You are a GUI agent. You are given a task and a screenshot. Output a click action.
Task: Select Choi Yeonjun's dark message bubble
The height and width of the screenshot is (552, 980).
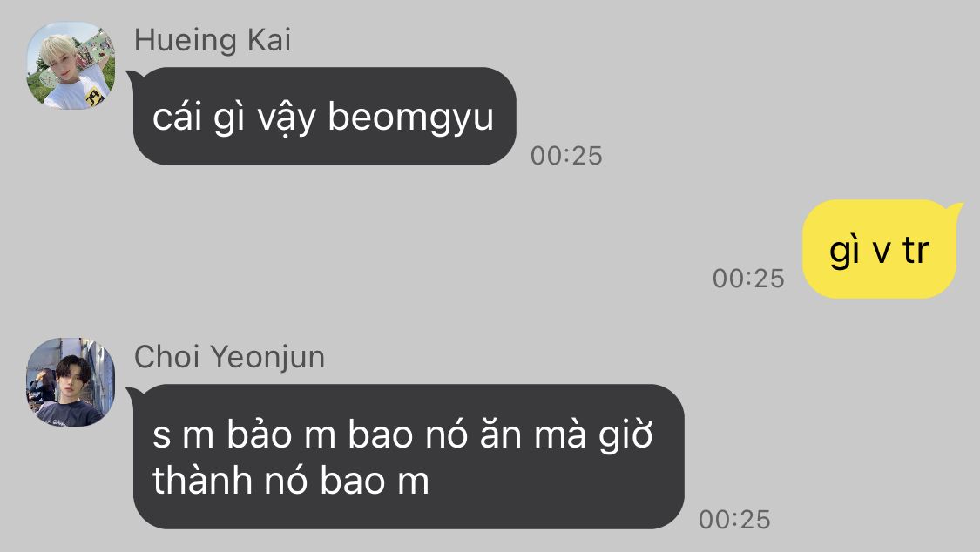409,456
